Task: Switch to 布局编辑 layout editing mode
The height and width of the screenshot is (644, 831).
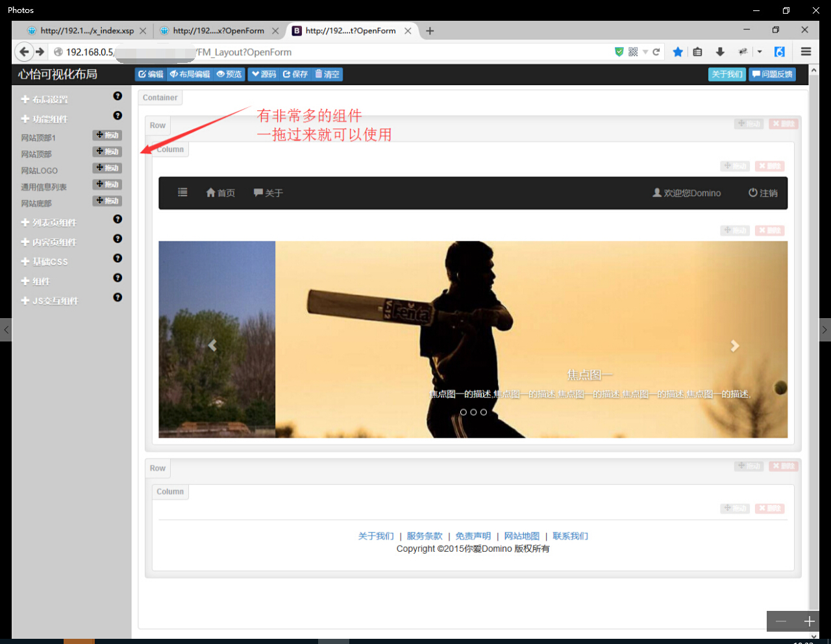Action: tap(190, 75)
